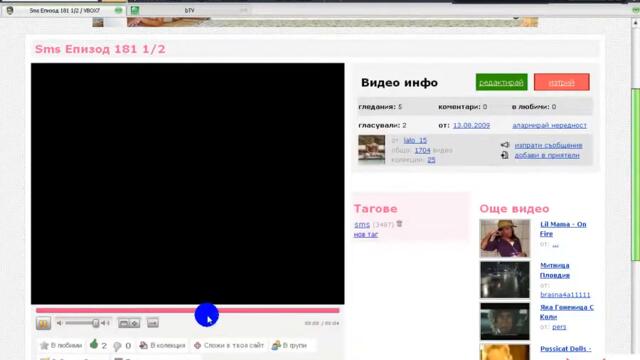
Task: Switch to the 'Sms Епизод 181 1/2 / VBOX7' tab
Action: click(64, 11)
